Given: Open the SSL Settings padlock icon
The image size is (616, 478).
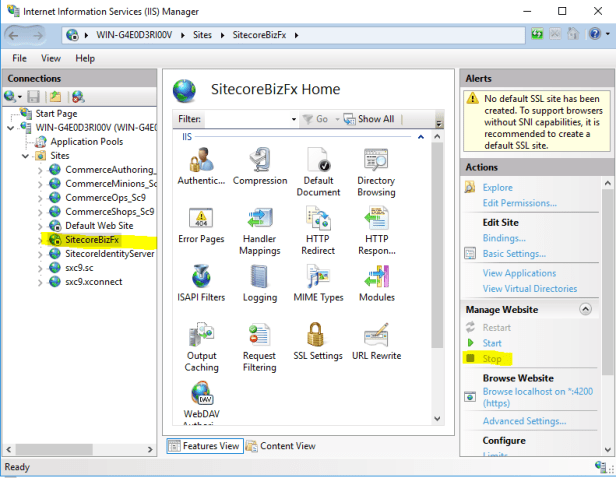Looking at the screenshot, I should pos(319,336).
